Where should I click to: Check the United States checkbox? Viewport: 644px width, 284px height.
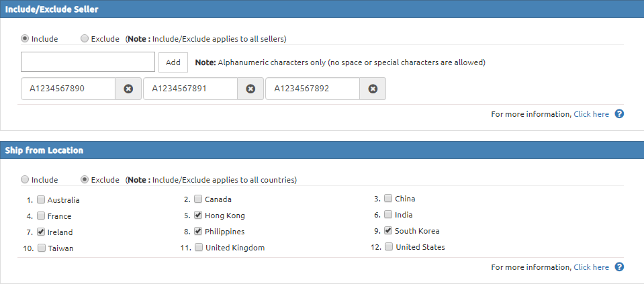[x=389, y=246]
